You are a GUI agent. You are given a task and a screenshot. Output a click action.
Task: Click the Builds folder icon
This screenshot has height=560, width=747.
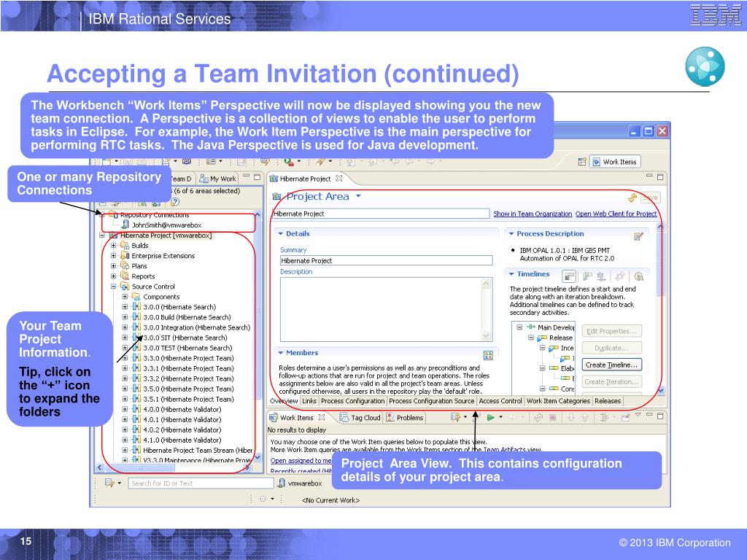coord(125,245)
